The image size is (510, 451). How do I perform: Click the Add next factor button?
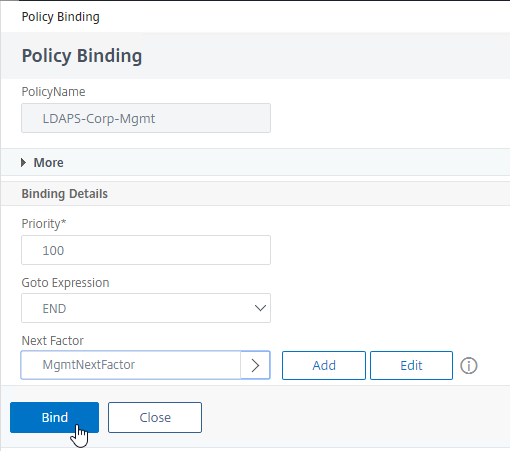tap(324, 365)
